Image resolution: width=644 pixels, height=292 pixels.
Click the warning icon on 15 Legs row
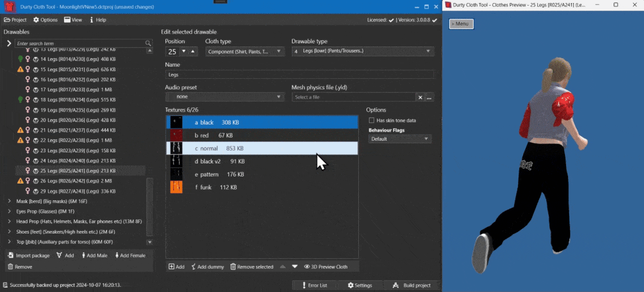[x=20, y=70]
